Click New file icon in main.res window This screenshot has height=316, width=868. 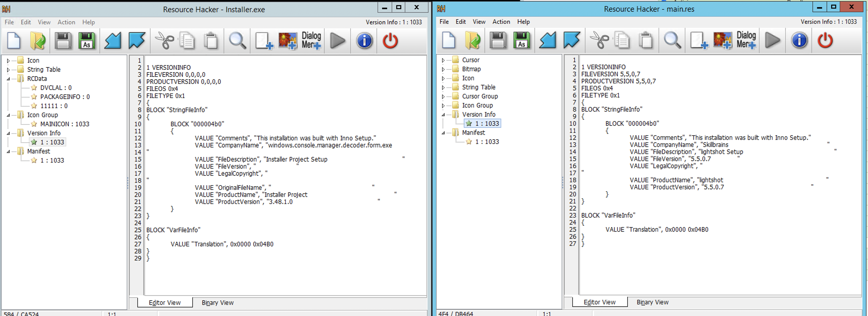click(449, 40)
